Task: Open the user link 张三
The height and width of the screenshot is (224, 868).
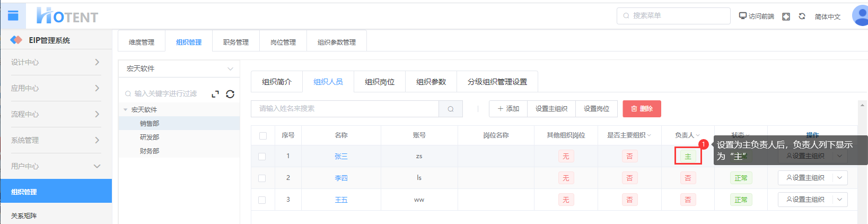Action: [341, 157]
